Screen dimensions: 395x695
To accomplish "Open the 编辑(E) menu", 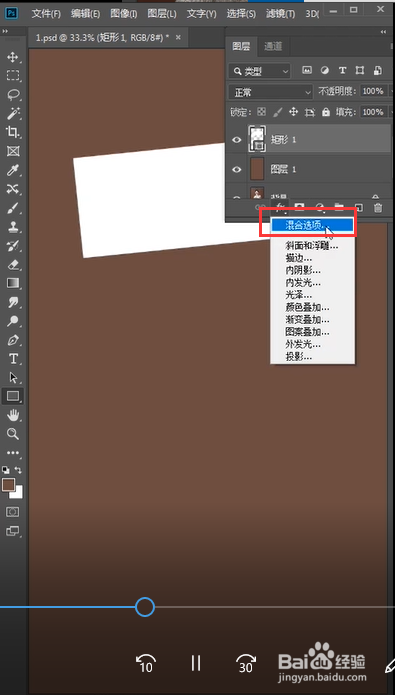I will 85,14.
